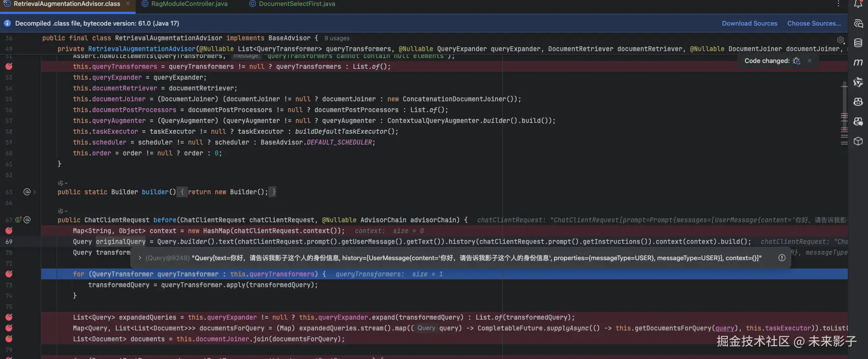Open the AI inlay dropdown arrow above the builder() method

pos(66,183)
